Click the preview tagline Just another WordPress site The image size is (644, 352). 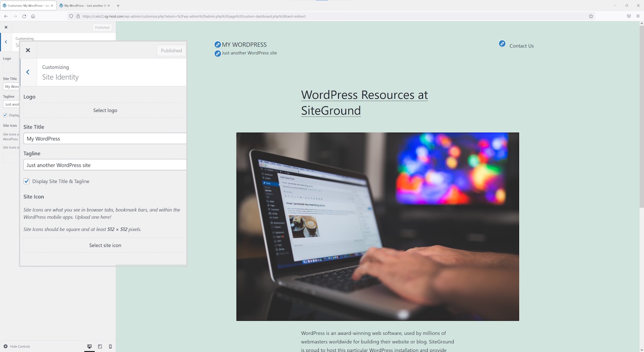(x=249, y=53)
